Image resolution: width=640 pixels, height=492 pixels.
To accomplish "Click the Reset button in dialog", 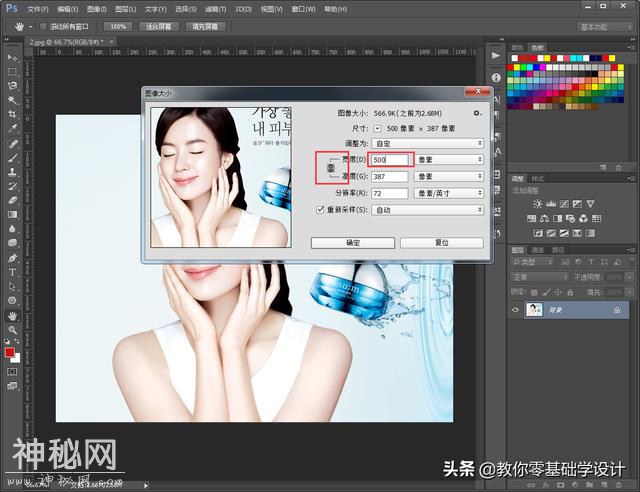I will (442, 243).
